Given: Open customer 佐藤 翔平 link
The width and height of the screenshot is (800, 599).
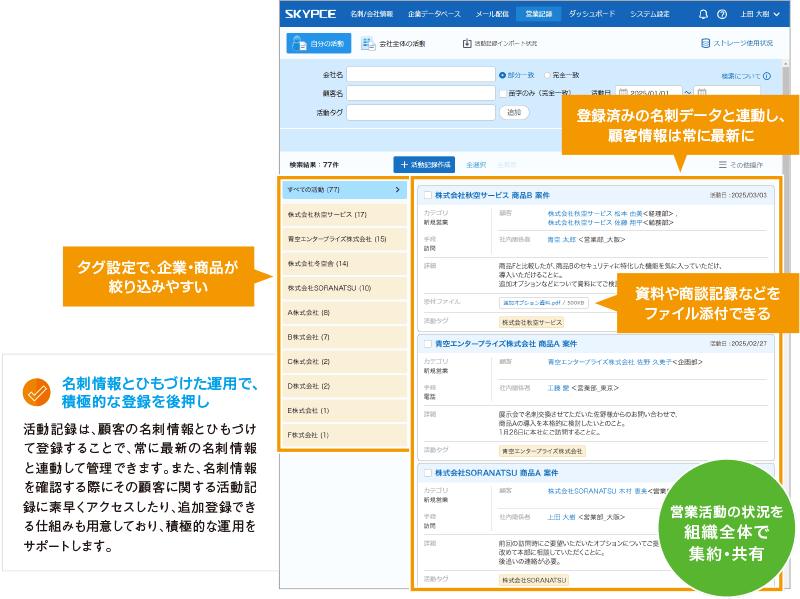Looking at the screenshot, I should 595,222.
